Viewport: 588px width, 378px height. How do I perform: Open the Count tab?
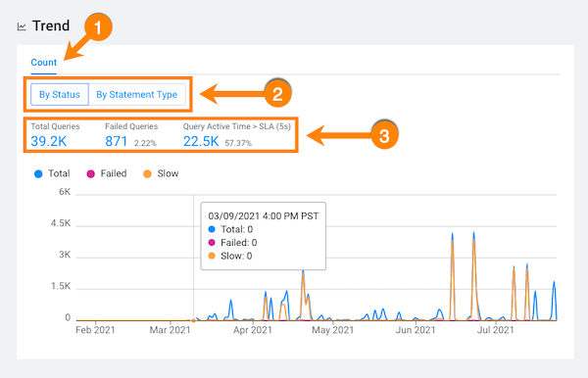43,63
